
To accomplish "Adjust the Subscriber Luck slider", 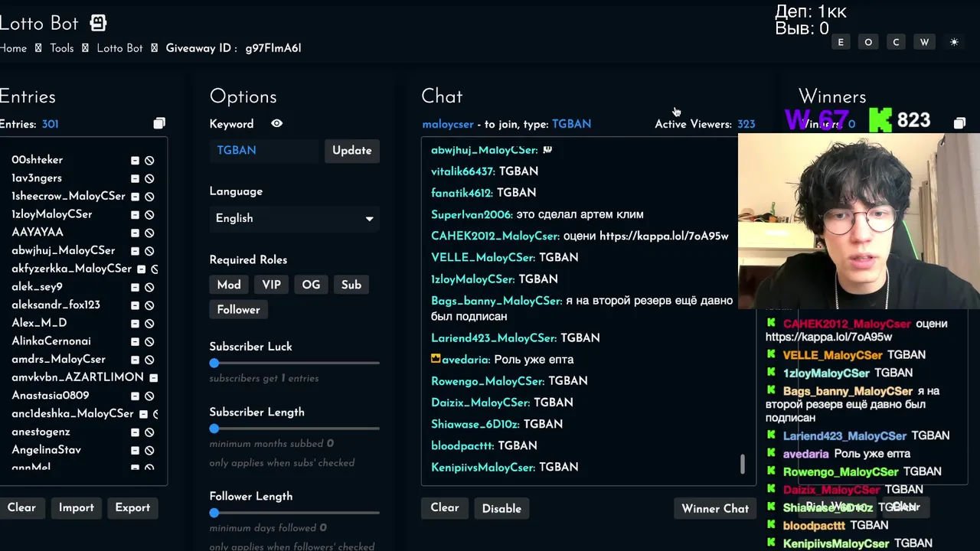I will [295, 363].
